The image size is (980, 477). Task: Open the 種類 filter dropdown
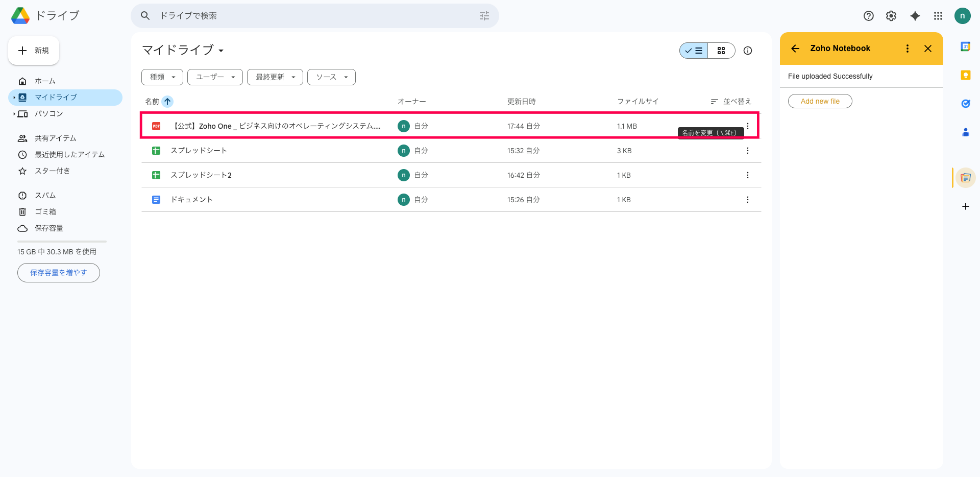(x=162, y=77)
